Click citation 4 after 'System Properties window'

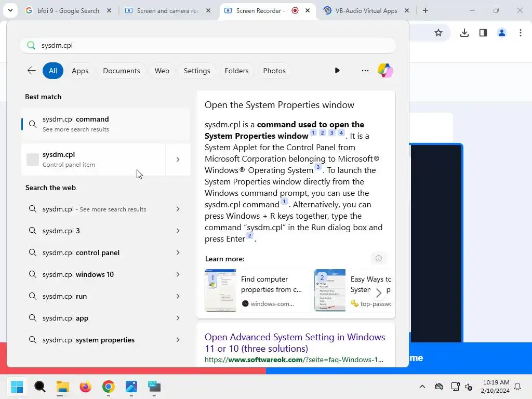[x=341, y=132]
